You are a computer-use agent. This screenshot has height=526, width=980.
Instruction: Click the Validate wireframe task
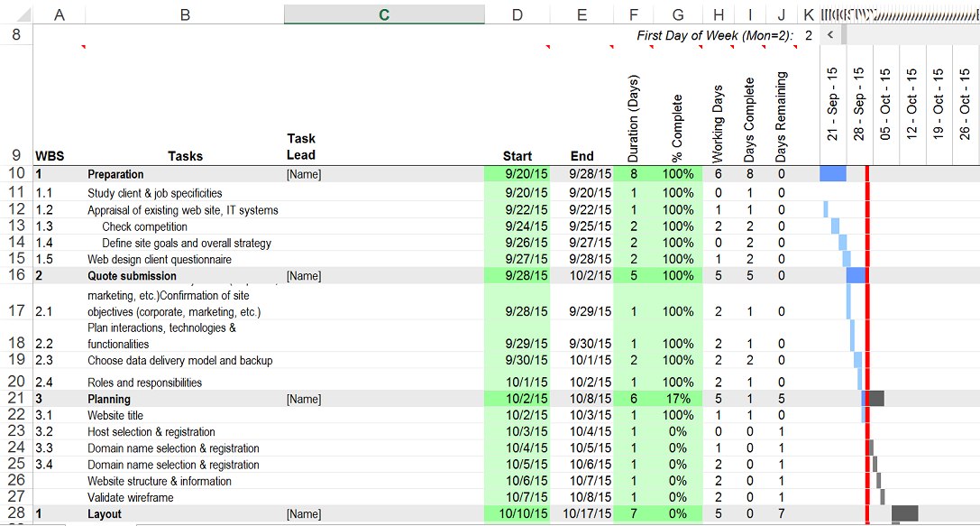(131, 497)
